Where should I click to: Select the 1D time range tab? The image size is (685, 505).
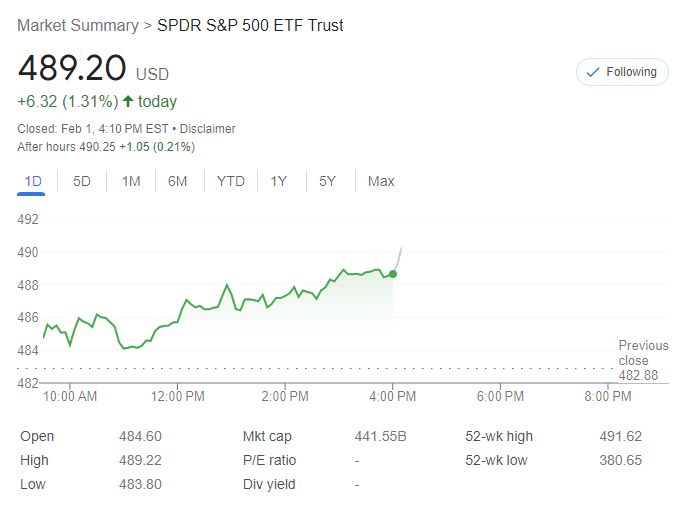32,181
